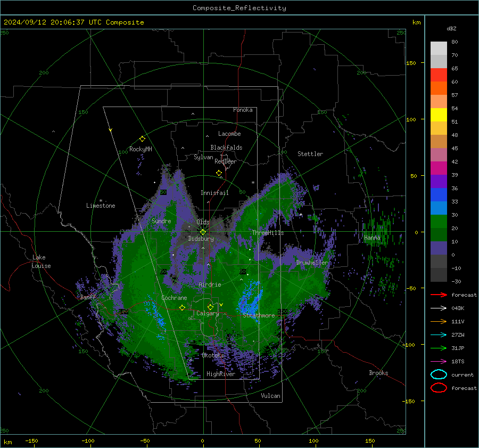
Task: Click the 65 dBZ red color swatch
Action: click(439, 75)
